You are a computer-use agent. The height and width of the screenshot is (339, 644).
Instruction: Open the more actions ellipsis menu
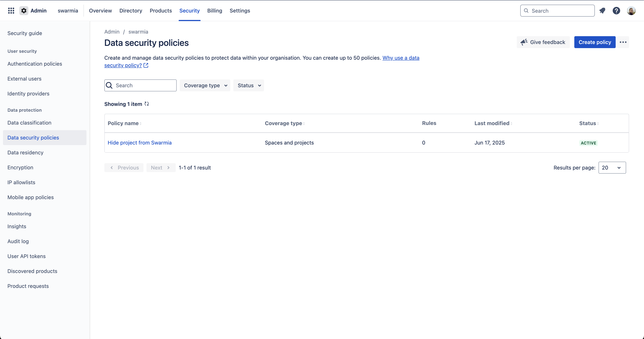[x=623, y=42]
